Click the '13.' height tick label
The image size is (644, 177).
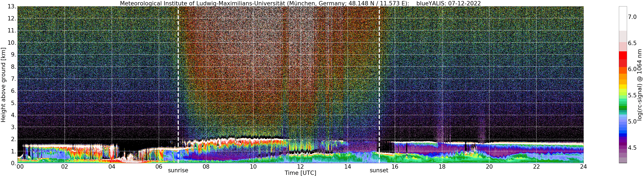pos(12,6)
